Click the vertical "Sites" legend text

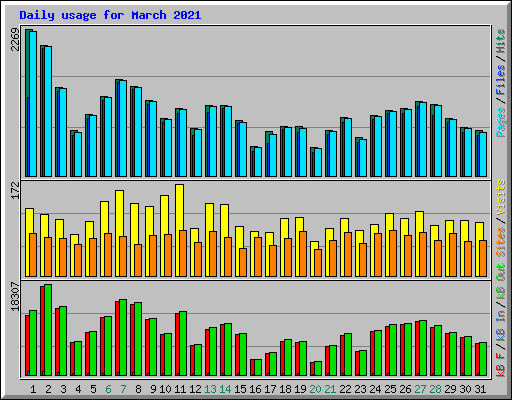[501, 242]
